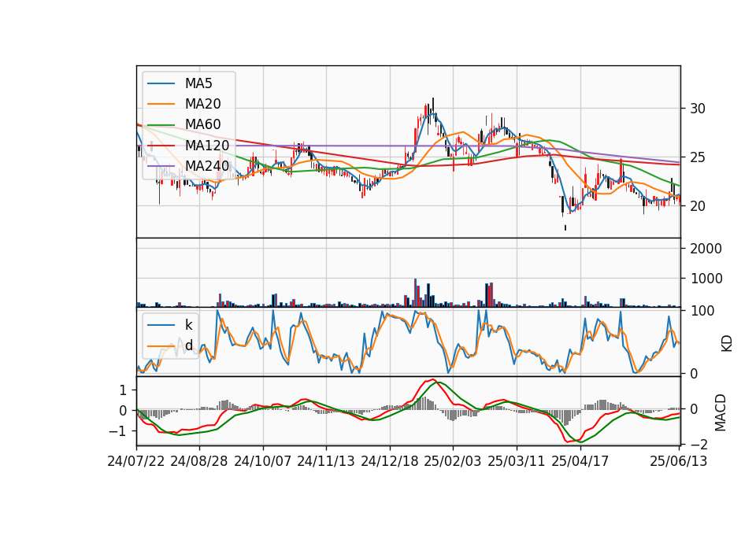Click the 25/06/13 date axis label
The height and width of the screenshot is (543, 756).
point(678,461)
